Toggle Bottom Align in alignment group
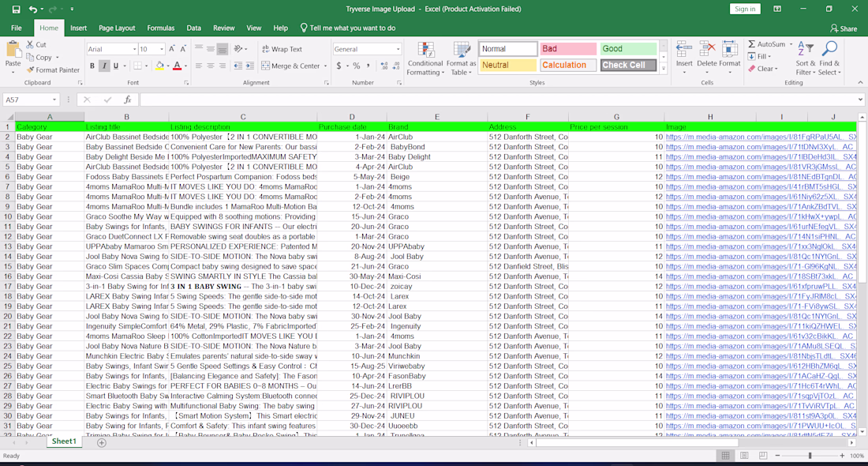Image resolution: width=868 pixels, height=466 pixels. [x=222, y=49]
